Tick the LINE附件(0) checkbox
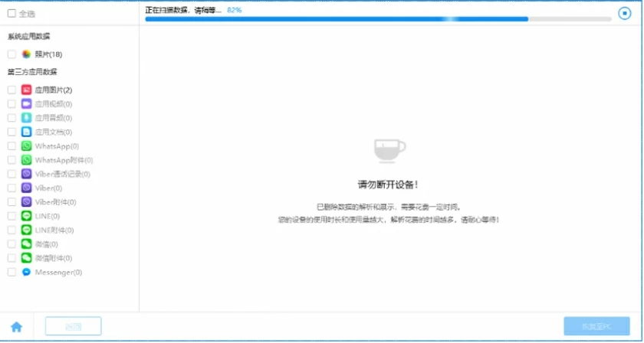644x343 pixels. click(x=11, y=230)
